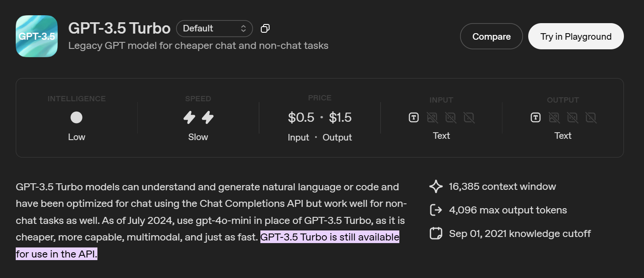Image resolution: width=644 pixels, height=278 pixels.
Task: Click the first speed lightning bolt
Action: (x=189, y=117)
